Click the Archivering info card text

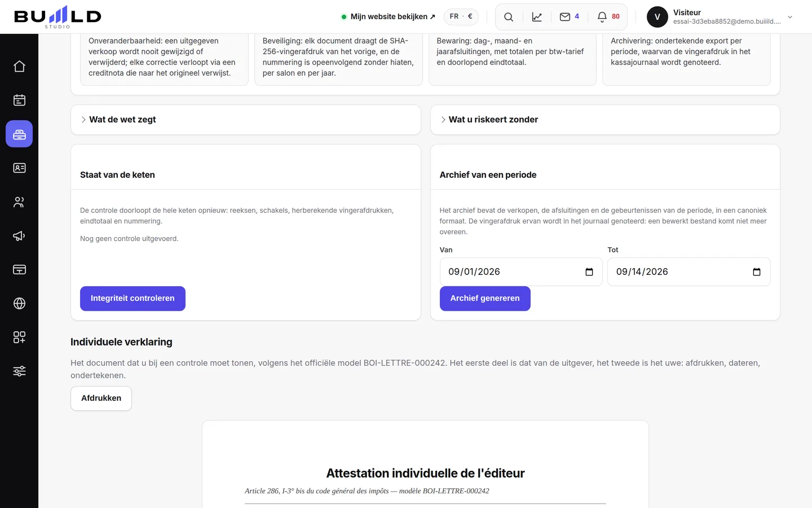click(x=681, y=51)
